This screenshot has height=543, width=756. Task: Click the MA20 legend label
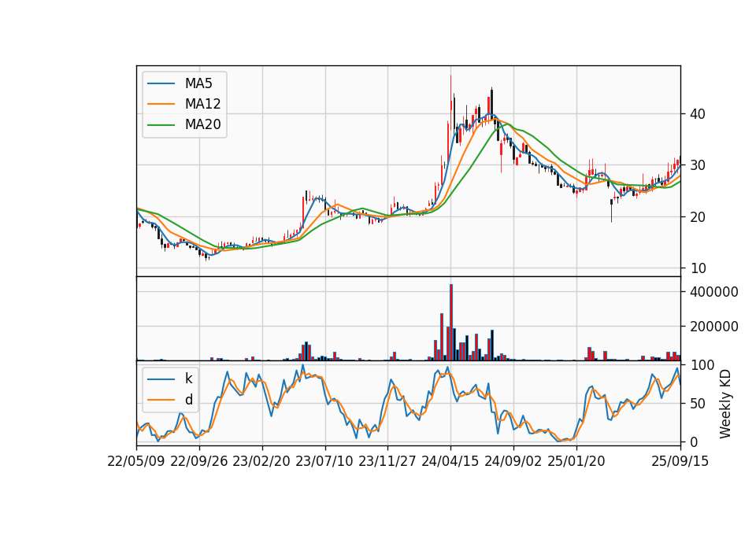tap(202, 125)
